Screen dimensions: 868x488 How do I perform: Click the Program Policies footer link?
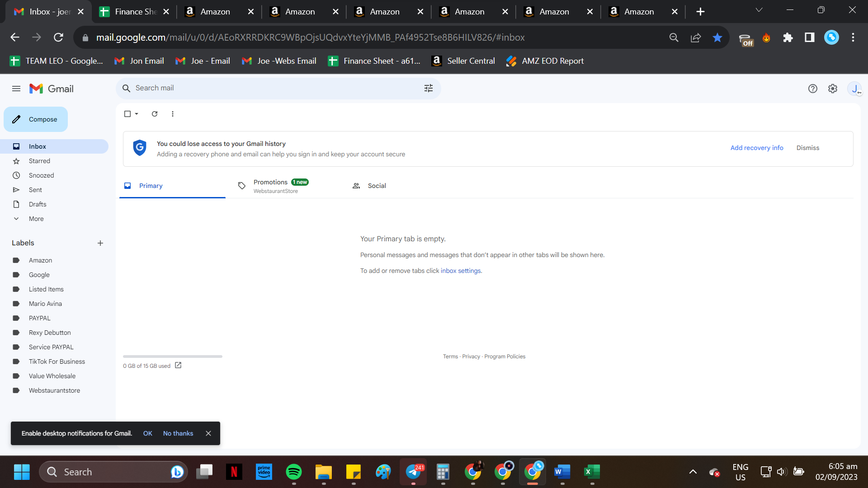505,357
